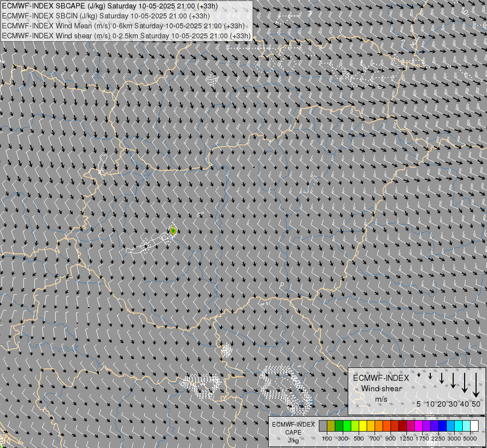The height and width of the screenshot is (448, 487).
Task: Click the '900' CAPE scale value
Action: [x=390, y=439]
